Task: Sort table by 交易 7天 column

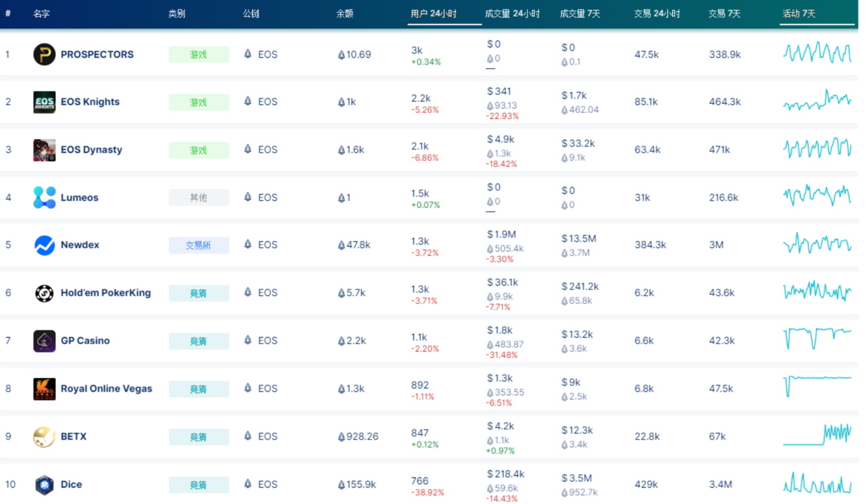Action: tap(725, 13)
